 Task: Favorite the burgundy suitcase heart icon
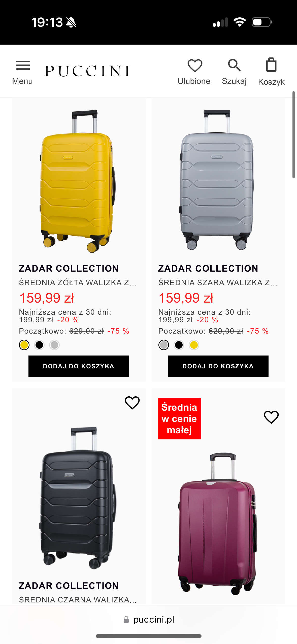[x=271, y=417]
